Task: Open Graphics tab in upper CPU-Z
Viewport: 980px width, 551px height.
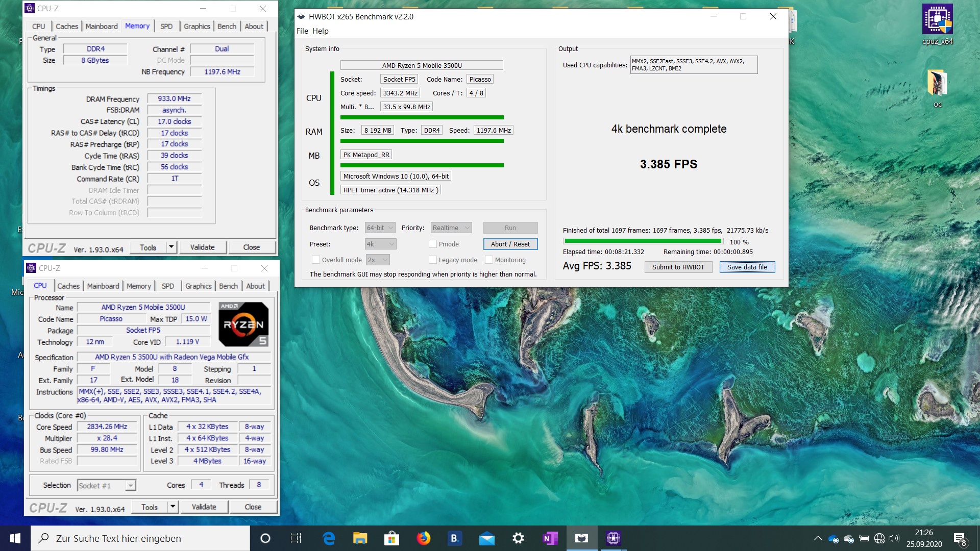Action: point(197,26)
